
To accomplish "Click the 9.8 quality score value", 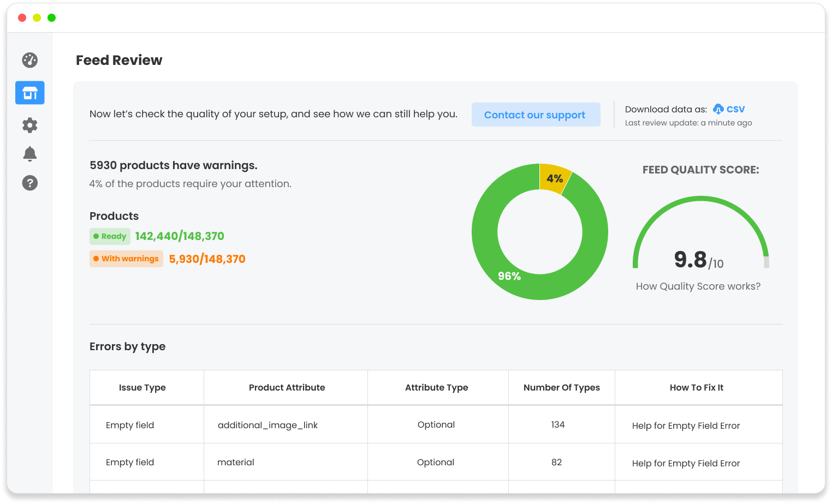I will coord(690,260).
